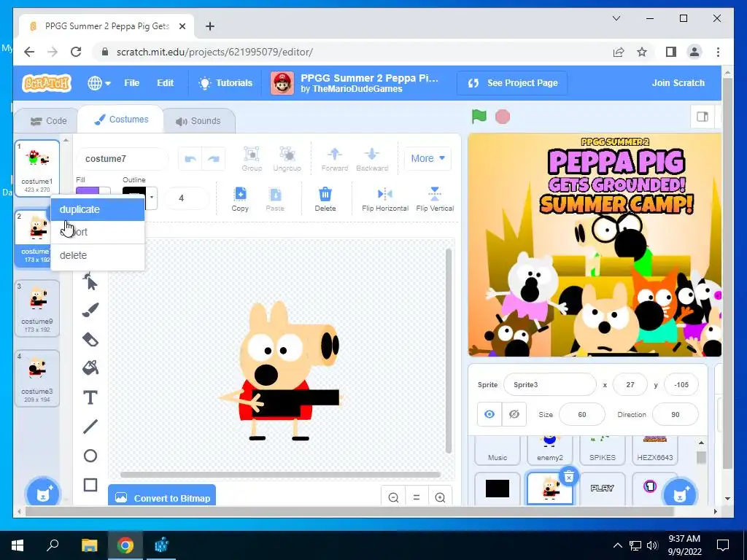Select the Text tool

90,397
